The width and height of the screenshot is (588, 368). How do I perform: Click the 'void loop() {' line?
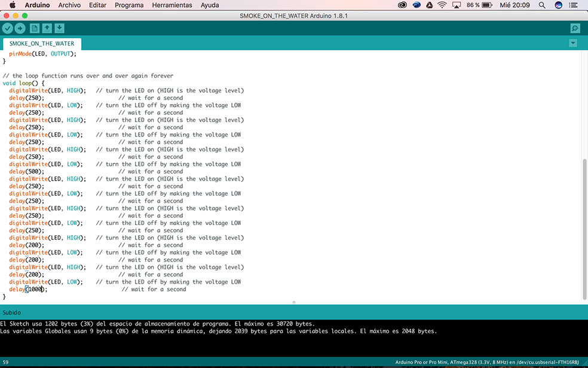coord(24,83)
